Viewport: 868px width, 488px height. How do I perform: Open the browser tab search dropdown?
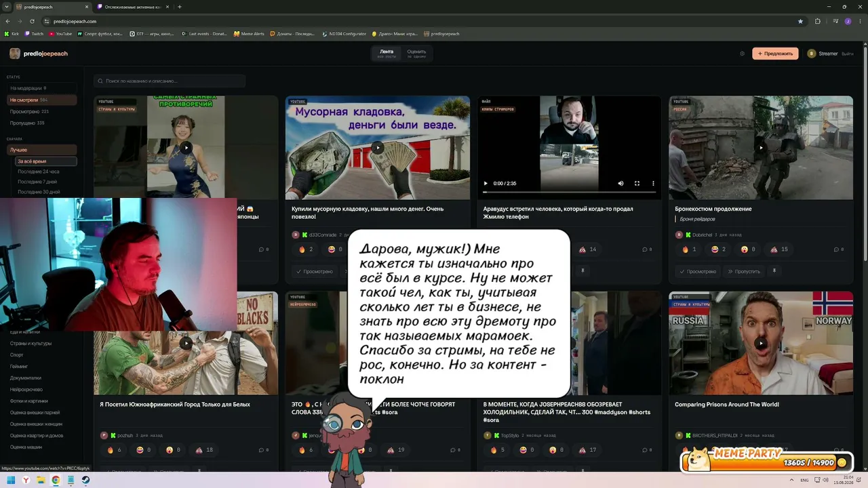pos(7,7)
